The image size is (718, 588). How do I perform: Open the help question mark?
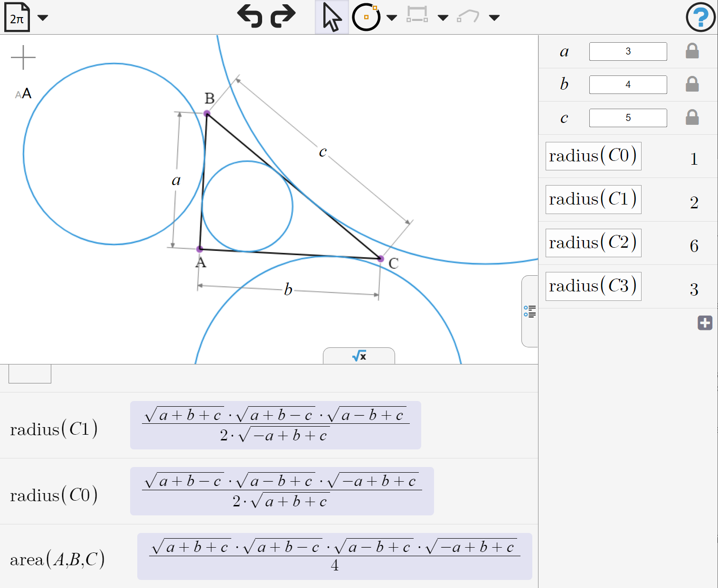point(700,18)
